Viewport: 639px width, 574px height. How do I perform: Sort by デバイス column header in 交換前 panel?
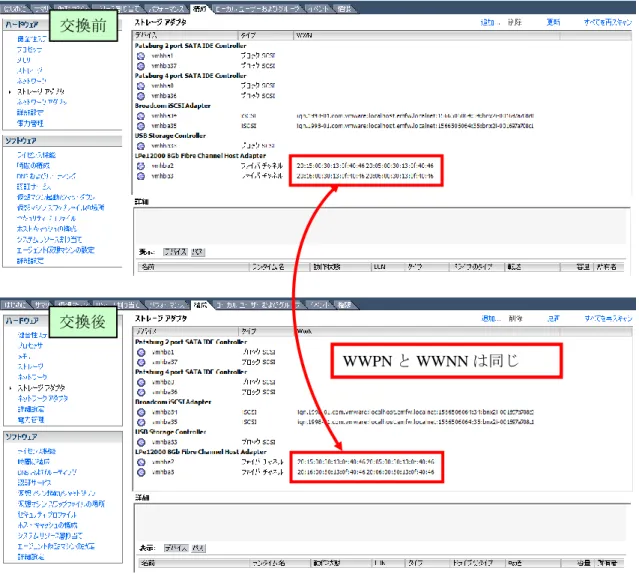(x=185, y=36)
